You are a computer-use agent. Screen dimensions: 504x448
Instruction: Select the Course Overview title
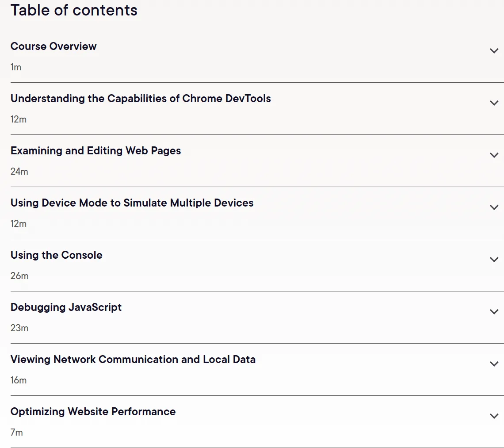click(53, 46)
